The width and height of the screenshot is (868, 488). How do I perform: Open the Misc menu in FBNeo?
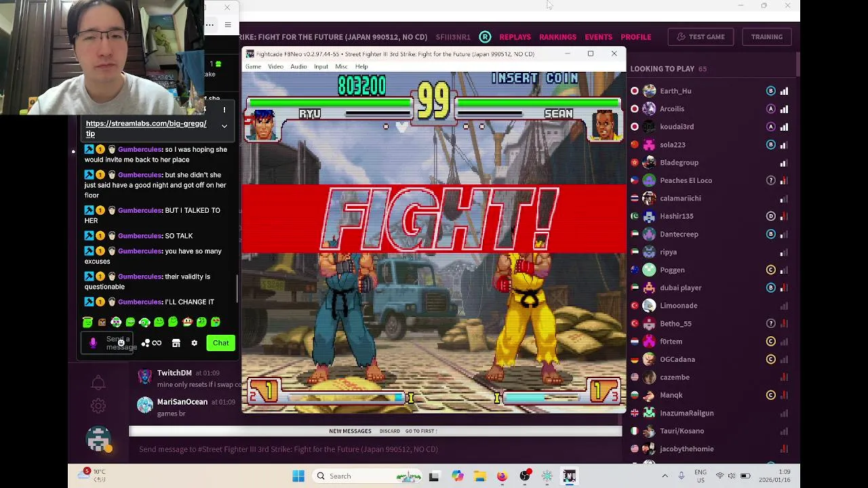[x=341, y=66]
